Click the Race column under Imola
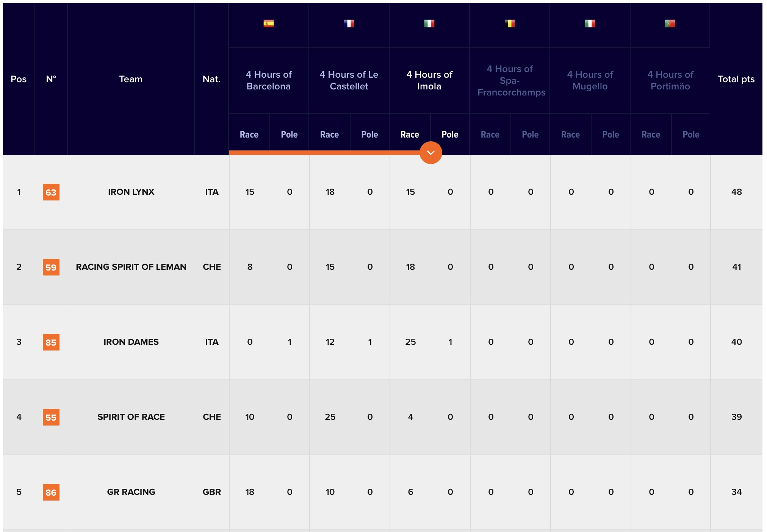The height and width of the screenshot is (532, 767). click(410, 135)
